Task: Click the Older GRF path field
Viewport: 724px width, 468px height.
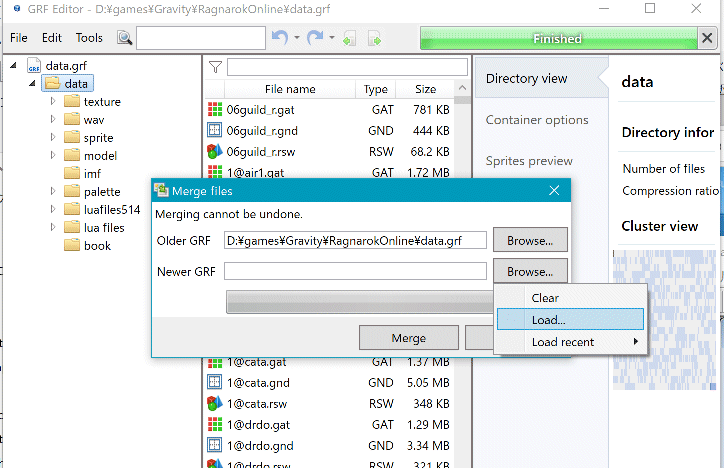Action: tap(355, 240)
